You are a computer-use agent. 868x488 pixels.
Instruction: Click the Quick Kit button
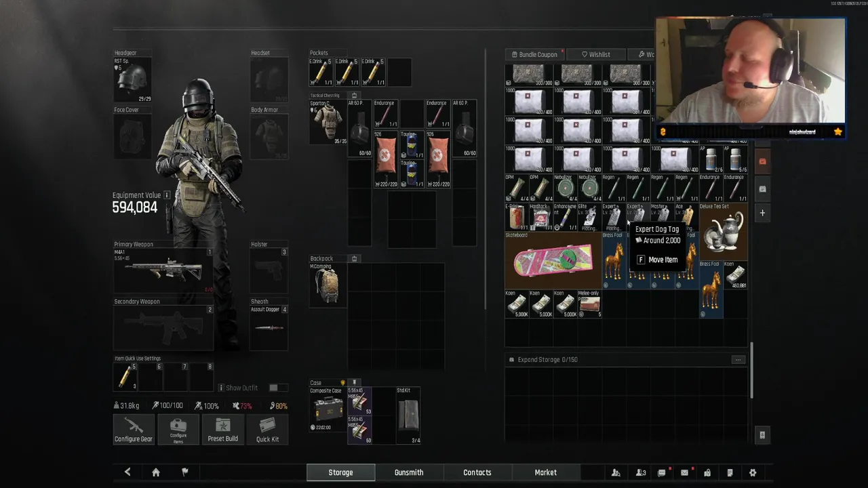267,430
